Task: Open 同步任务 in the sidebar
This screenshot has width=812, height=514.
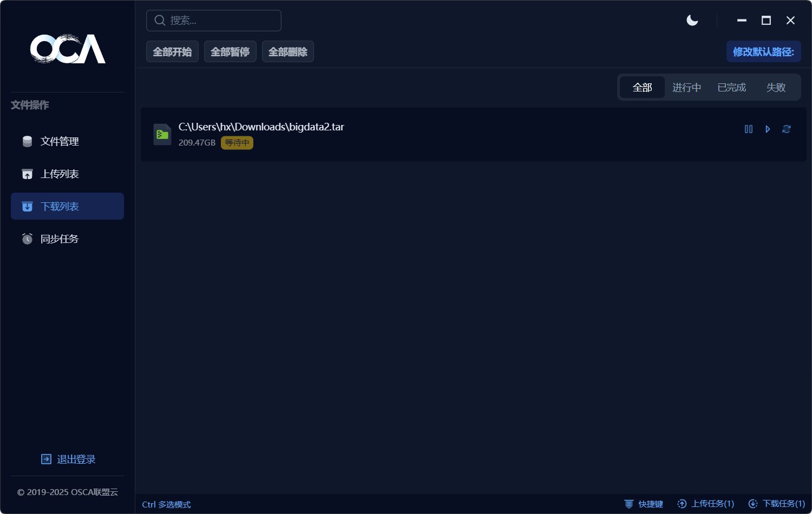Action: (60, 239)
